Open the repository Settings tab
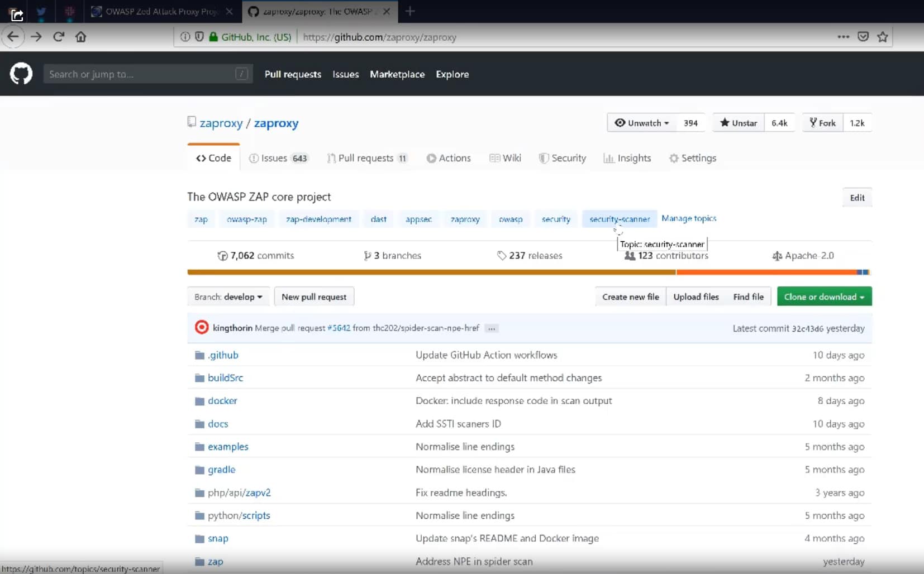Image resolution: width=924 pixels, height=574 pixels. click(x=693, y=158)
